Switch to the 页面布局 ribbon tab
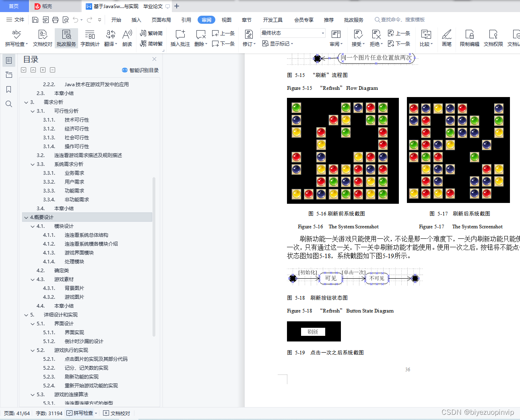This screenshot has width=520, height=420. pyautogui.click(x=161, y=20)
